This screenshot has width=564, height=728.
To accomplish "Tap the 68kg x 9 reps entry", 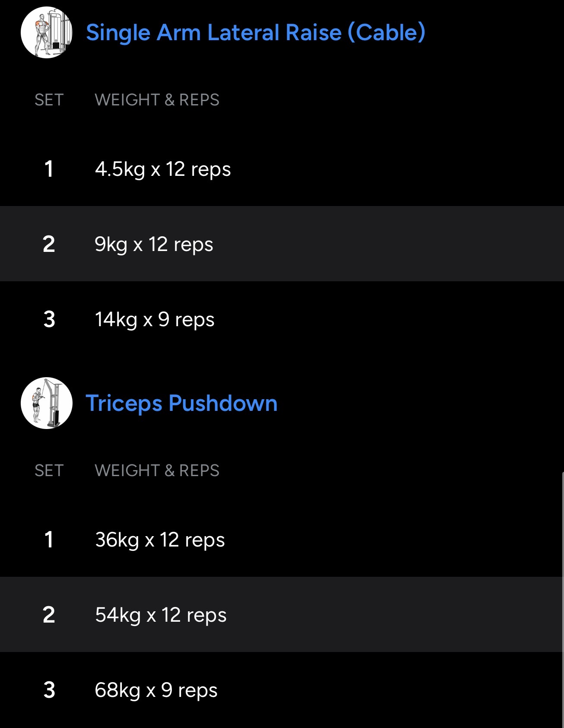I will click(156, 690).
